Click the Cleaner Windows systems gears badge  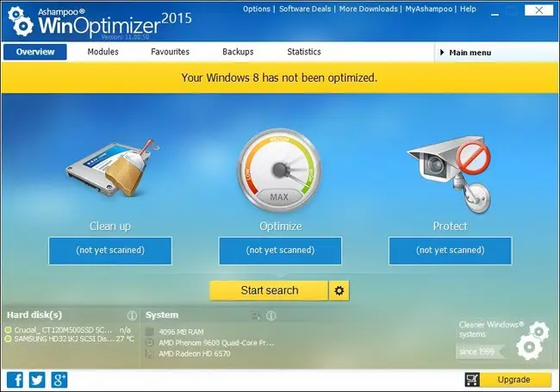533,339
